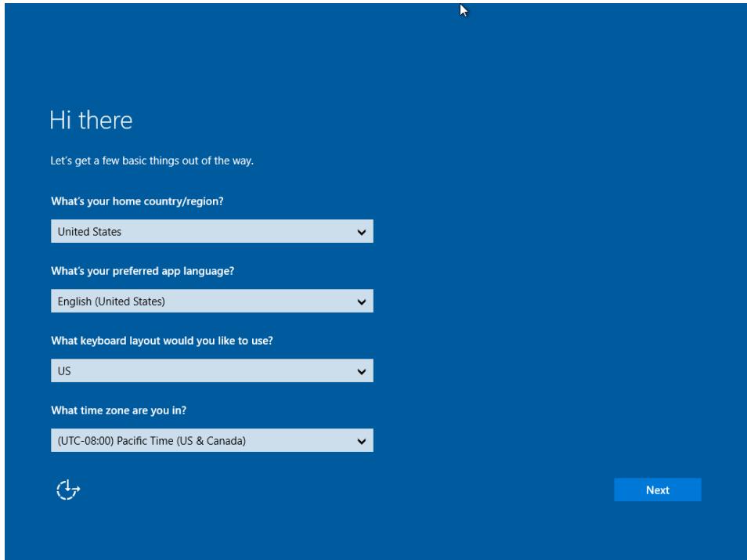
Task: Click the Next button
Action: [658, 490]
